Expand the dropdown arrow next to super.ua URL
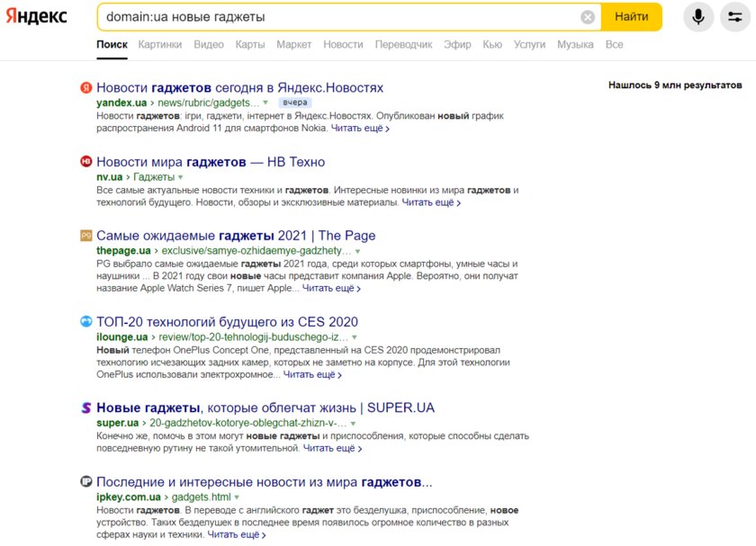Viewport: 756px width, 546px height. coord(353,423)
